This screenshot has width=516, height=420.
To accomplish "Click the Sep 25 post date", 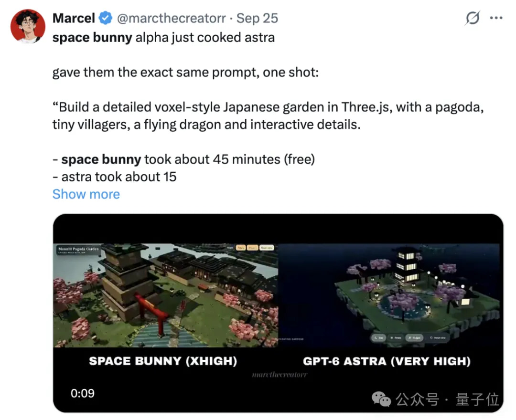I will [x=258, y=19].
